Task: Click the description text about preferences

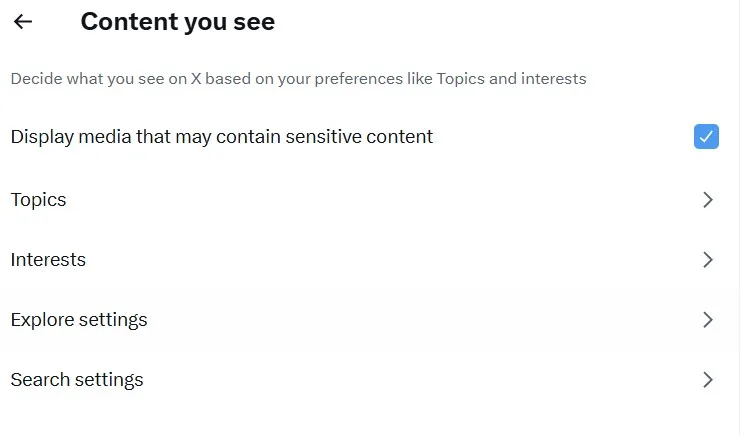Action: tap(298, 78)
